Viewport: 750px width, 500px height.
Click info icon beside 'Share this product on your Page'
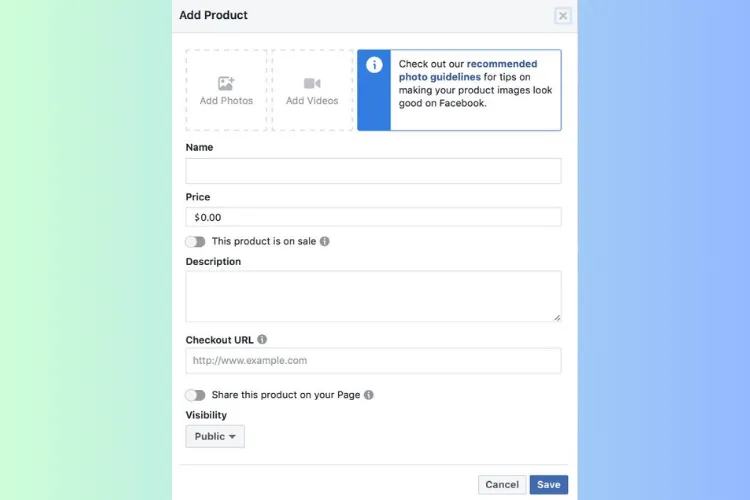coord(369,395)
